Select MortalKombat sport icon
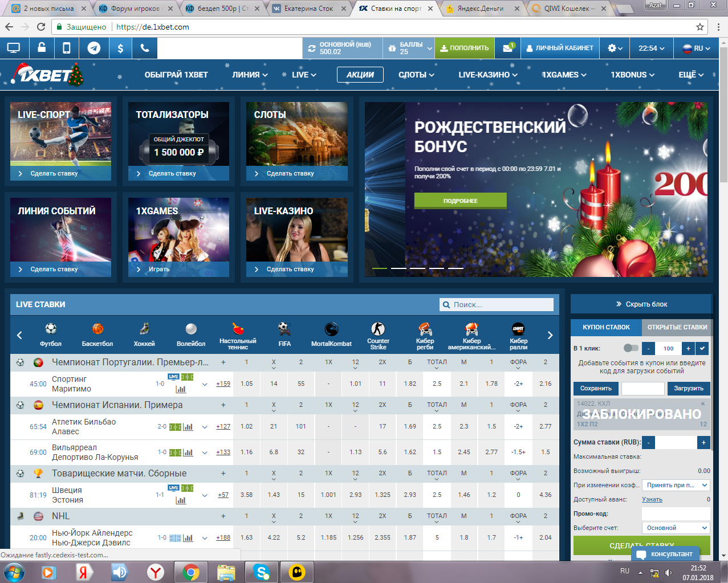The image size is (728, 583). click(x=331, y=334)
